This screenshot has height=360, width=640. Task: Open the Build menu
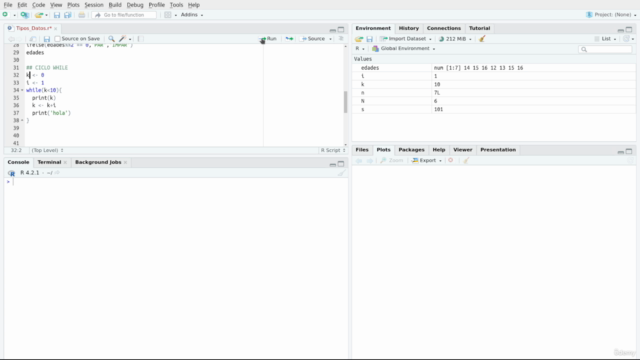click(x=115, y=5)
